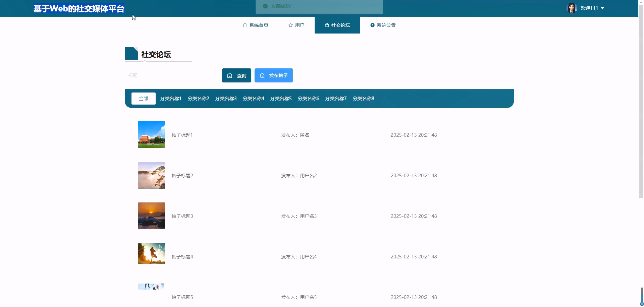Click the bag icon beside 社交论坛

[x=327, y=25]
